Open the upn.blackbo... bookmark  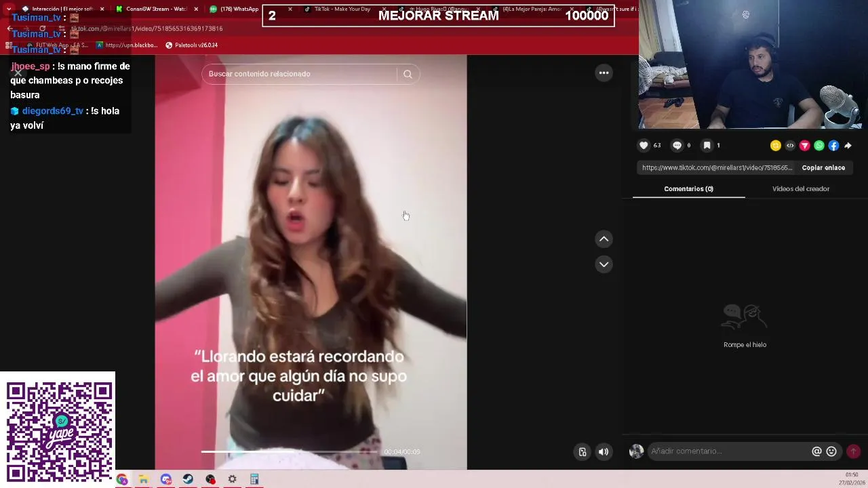127,45
